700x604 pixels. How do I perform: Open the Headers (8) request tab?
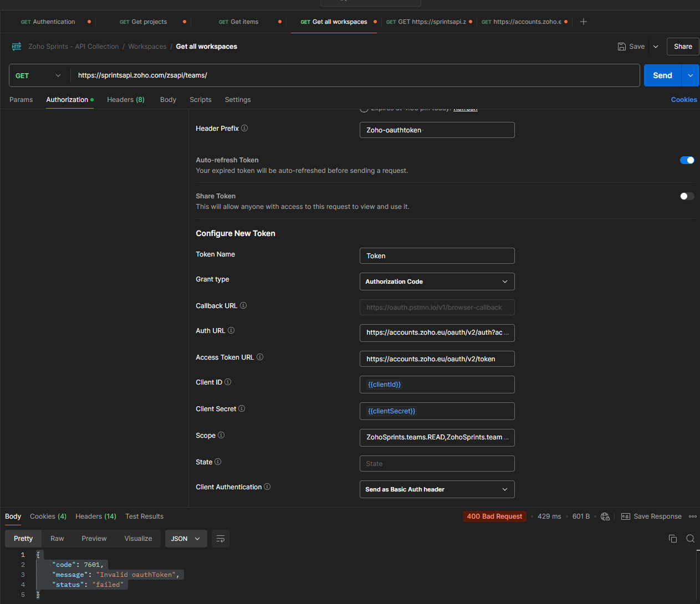coord(126,100)
